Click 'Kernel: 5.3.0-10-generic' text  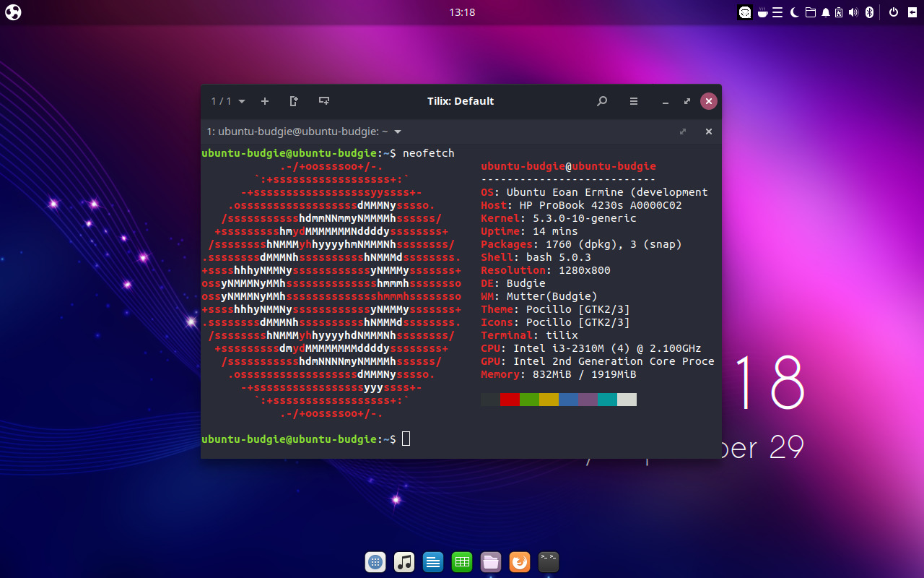pos(559,218)
